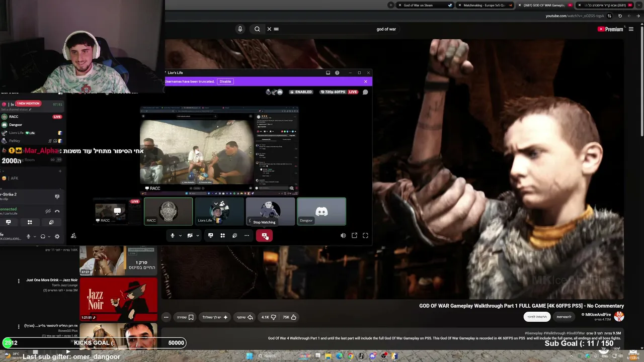Open the YouTube guide hamburger menu
The width and height of the screenshot is (644, 362).
(631, 29)
